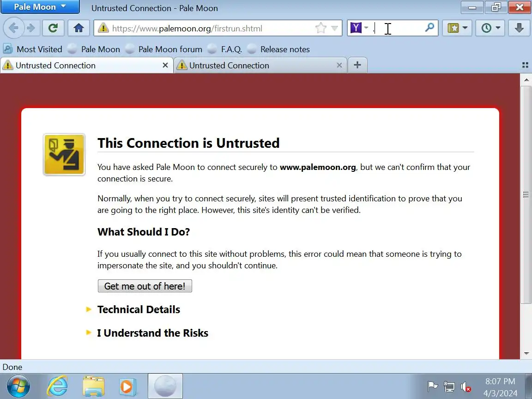Image resolution: width=532 pixels, height=399 pixels.
Task: Launch Internet Explorer from the taskbar
Action: (57, 386)
